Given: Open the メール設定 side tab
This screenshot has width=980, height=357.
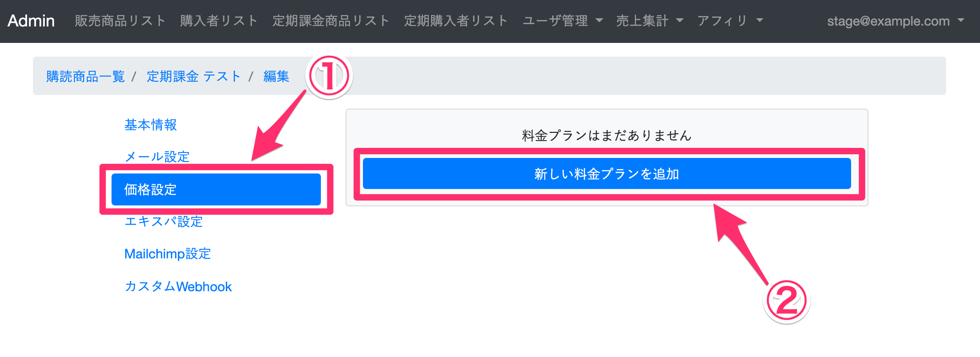Looking at the screenshot, I should [157, 157].
